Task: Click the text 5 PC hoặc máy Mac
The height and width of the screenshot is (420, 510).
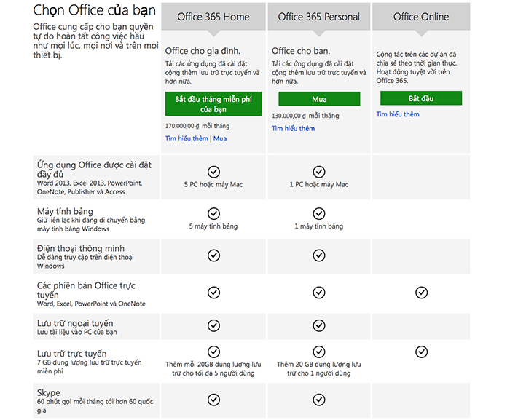Action: (x=213, y=184)
